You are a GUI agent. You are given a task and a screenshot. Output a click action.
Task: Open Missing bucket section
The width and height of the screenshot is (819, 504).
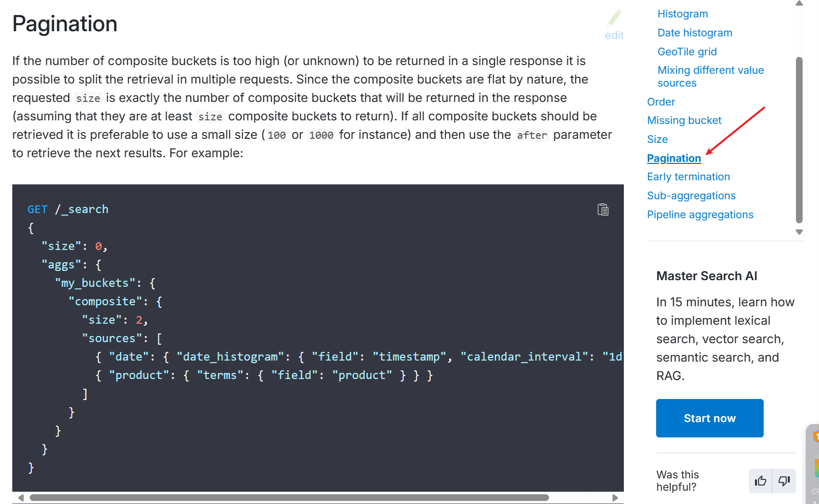684,120
